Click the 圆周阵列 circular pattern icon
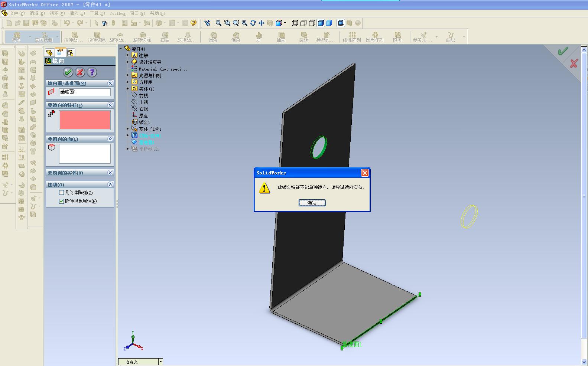This screenshot has height=366, width=588. pyautogui.click(x=374, y=37)
